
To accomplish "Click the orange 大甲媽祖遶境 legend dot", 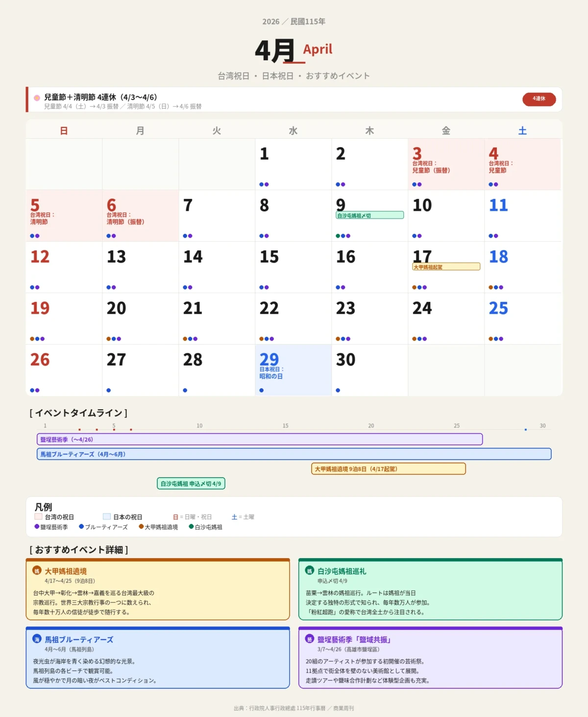I will (141, 526).
